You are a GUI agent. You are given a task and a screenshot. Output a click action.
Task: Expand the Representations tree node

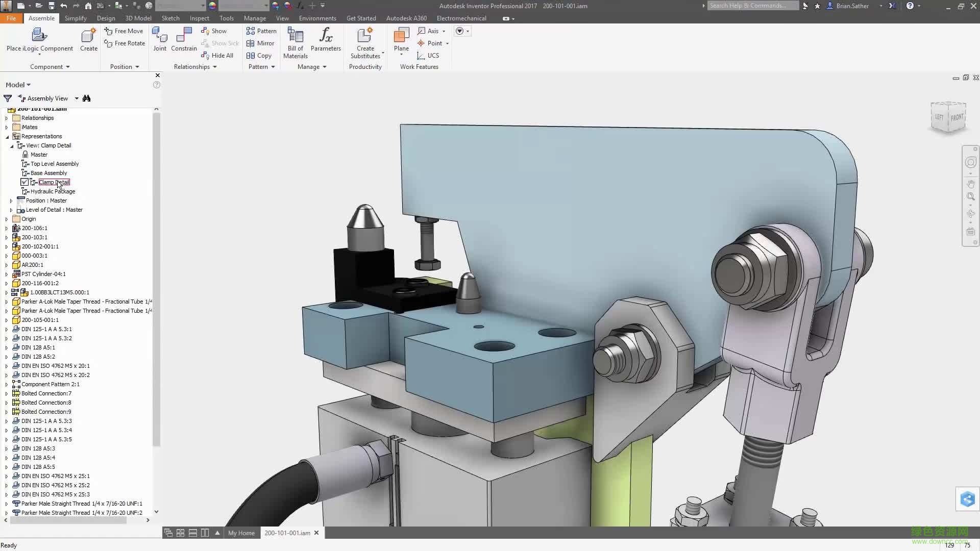[7, 136]
